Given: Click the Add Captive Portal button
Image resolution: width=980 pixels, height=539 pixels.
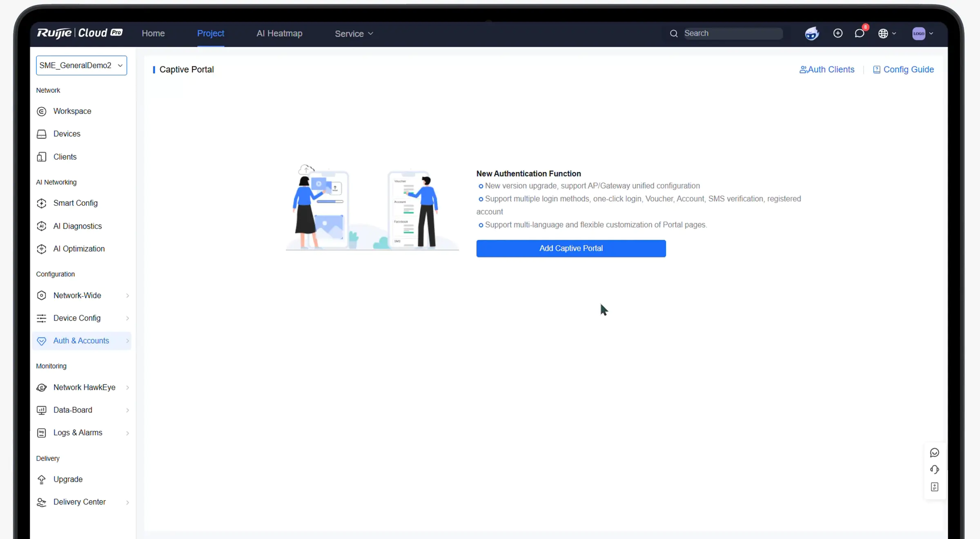Looking at the screenshot, I should click(571, 248).
